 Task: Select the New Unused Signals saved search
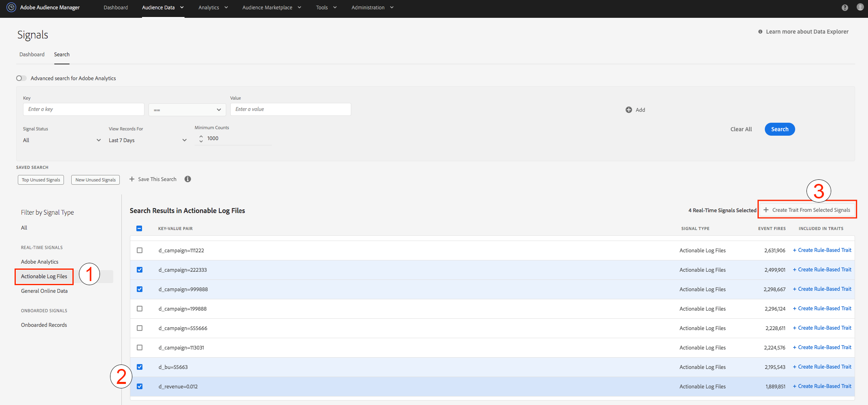point(96,180)
